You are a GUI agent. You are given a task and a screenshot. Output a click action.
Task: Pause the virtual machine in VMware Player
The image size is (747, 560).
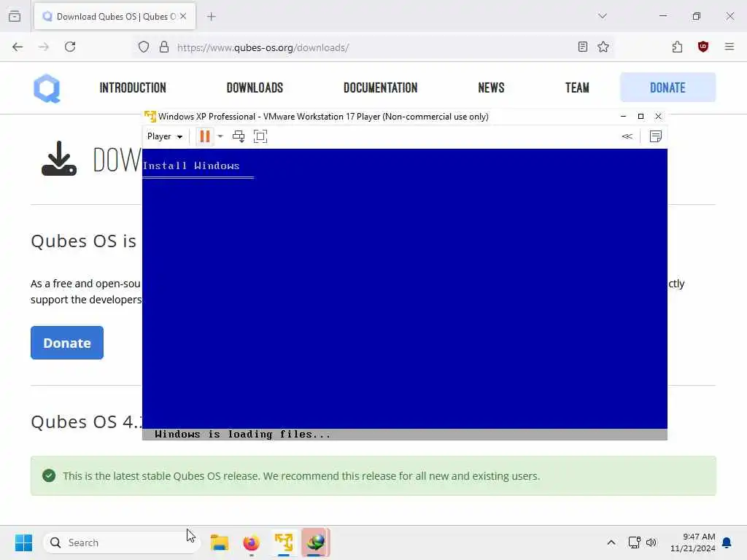(x=205, y=136)
